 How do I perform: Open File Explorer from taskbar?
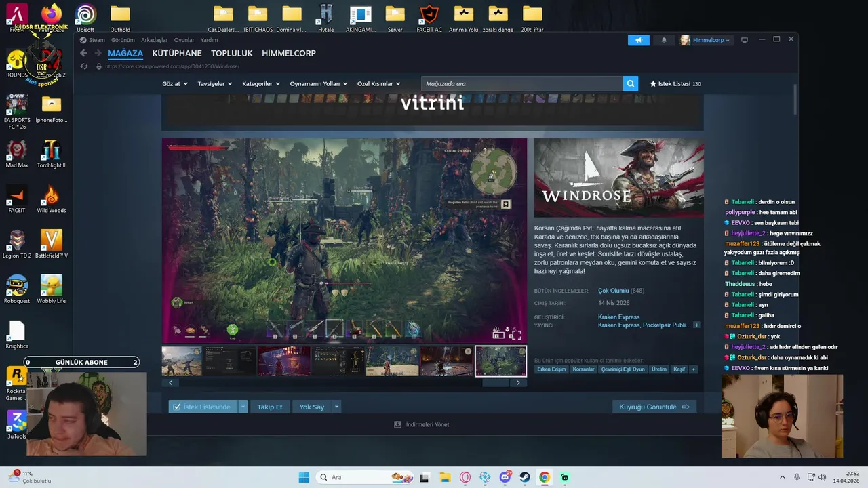(445, 477)
